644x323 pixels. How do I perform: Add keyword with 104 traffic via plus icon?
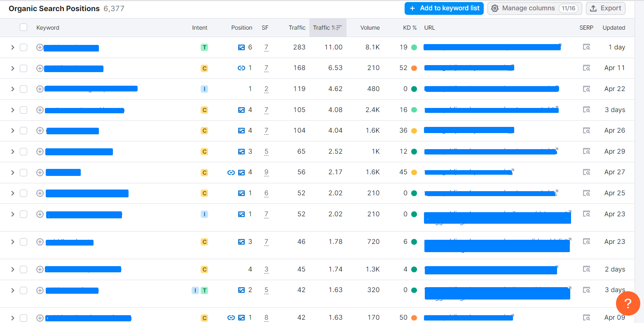(x=40, y=131)
